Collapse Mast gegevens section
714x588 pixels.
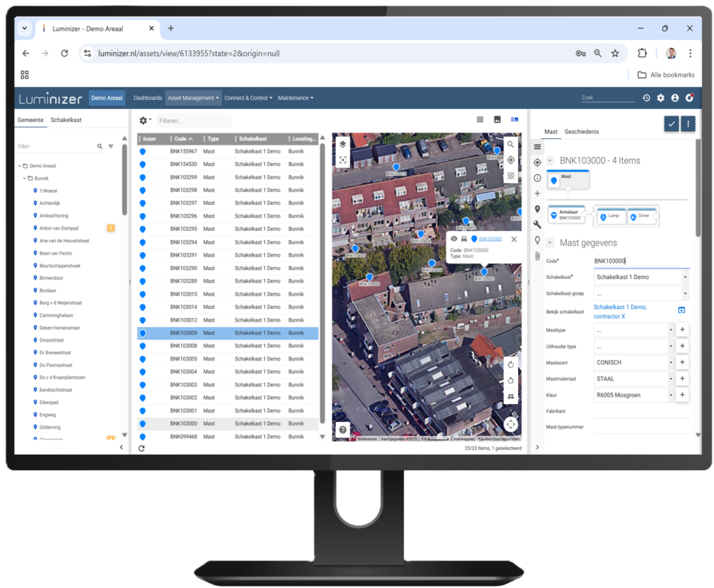coord(550,243)
